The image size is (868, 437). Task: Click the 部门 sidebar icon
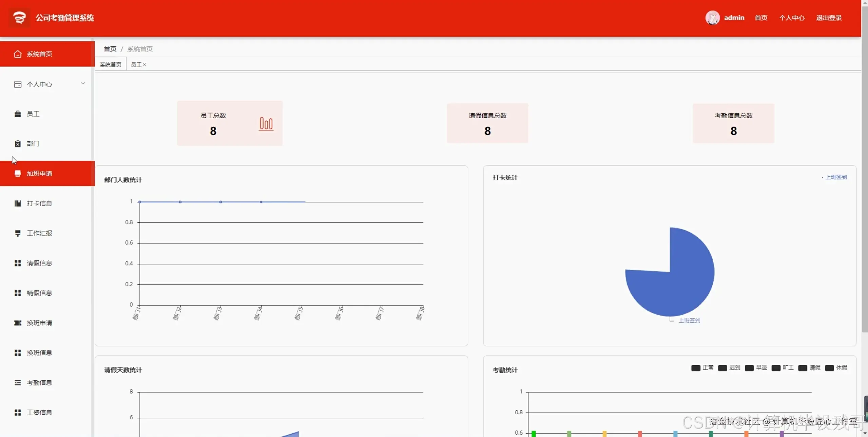18,144
